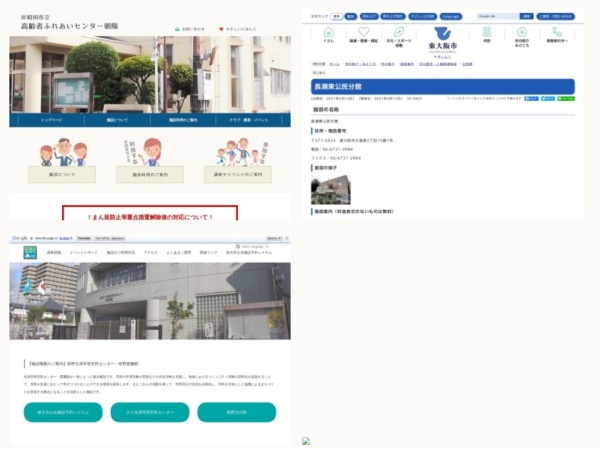This screenshot has width=600, height=450.
Task: Open the Language button
Action: click(x=451, y=16)
